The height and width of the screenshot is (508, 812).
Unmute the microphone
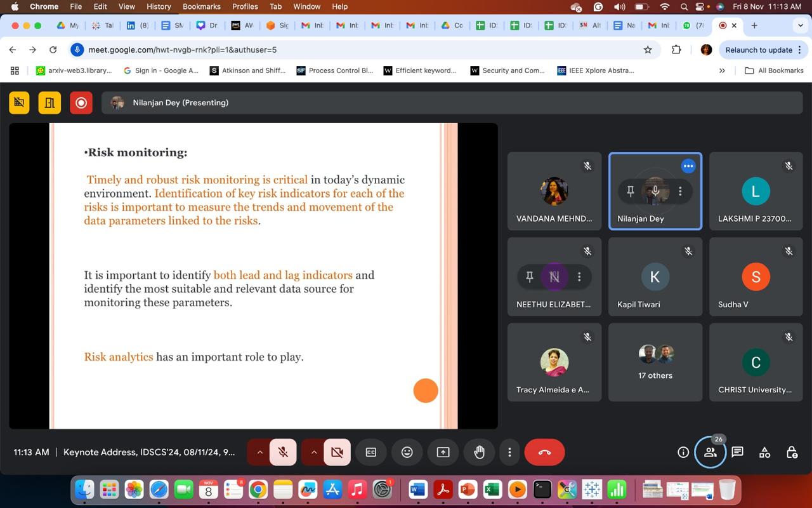[x=284, y=452]
